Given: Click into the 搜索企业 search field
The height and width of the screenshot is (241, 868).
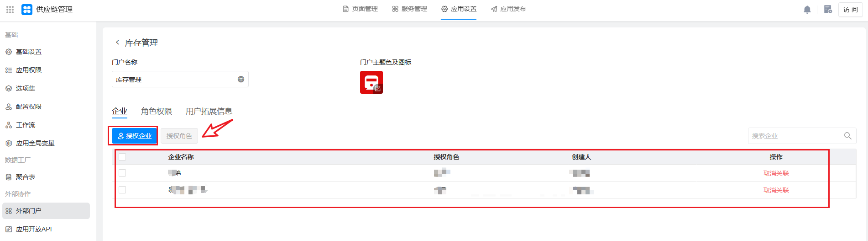Looking at the screenshot, I should pyautogui.click(x=794, y=136).
